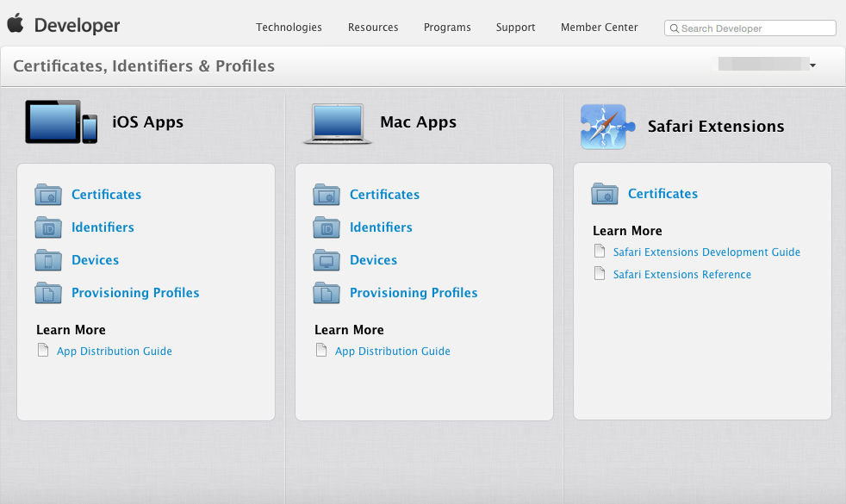Click the Safari Extensions Certificates folder icon
Image resolution: width=846 pixels, height=504 pixels.
[605, 194]
